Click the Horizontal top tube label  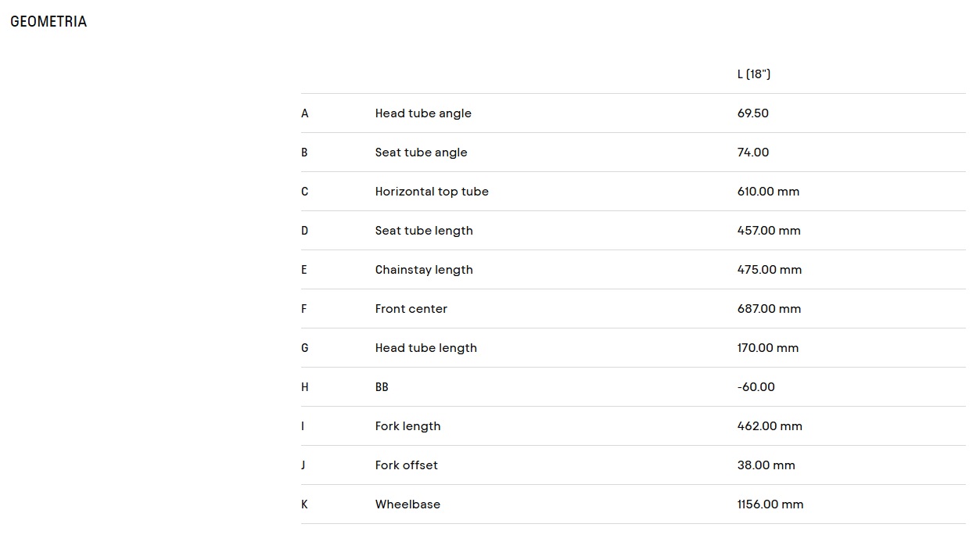point(432,192)
